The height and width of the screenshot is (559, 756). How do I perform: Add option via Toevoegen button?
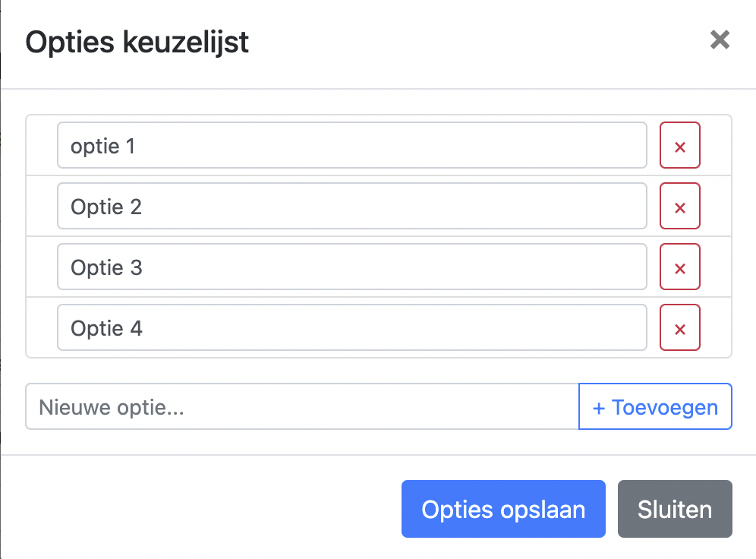pos(655,406)
